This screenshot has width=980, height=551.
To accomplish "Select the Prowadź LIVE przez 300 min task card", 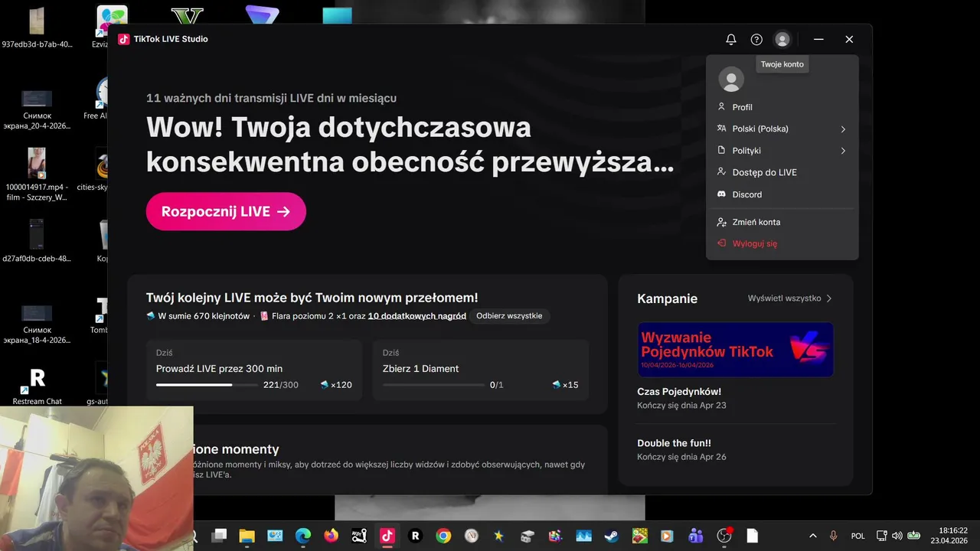I will tap(254, 370).
